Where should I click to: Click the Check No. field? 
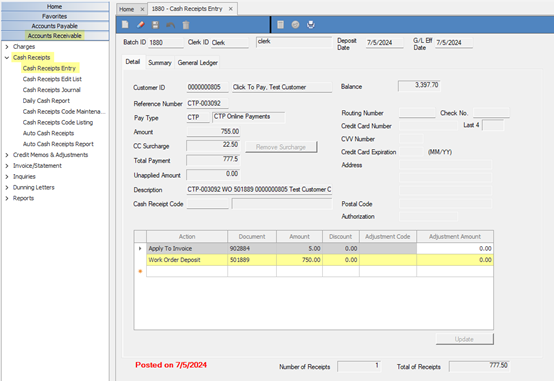(x=491, y=113)
